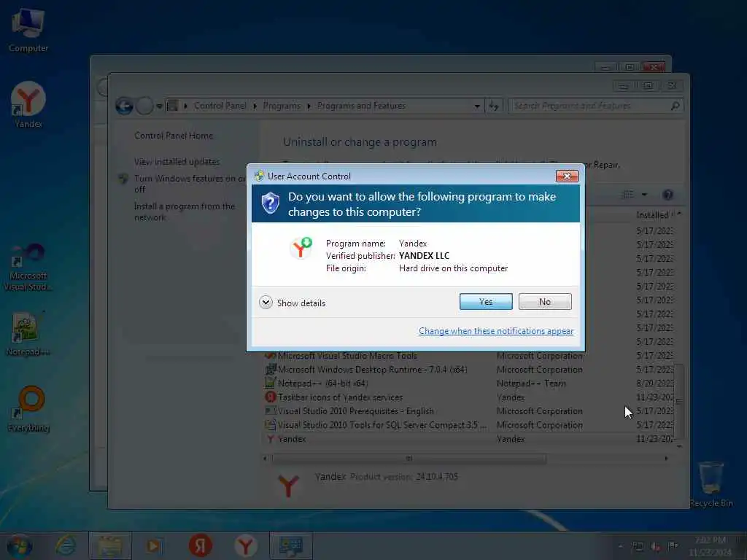Viewport: 747px width, 560px height.
Task: Select Taskbar icons of Yandex services row
Action: [x=469, y=397]
